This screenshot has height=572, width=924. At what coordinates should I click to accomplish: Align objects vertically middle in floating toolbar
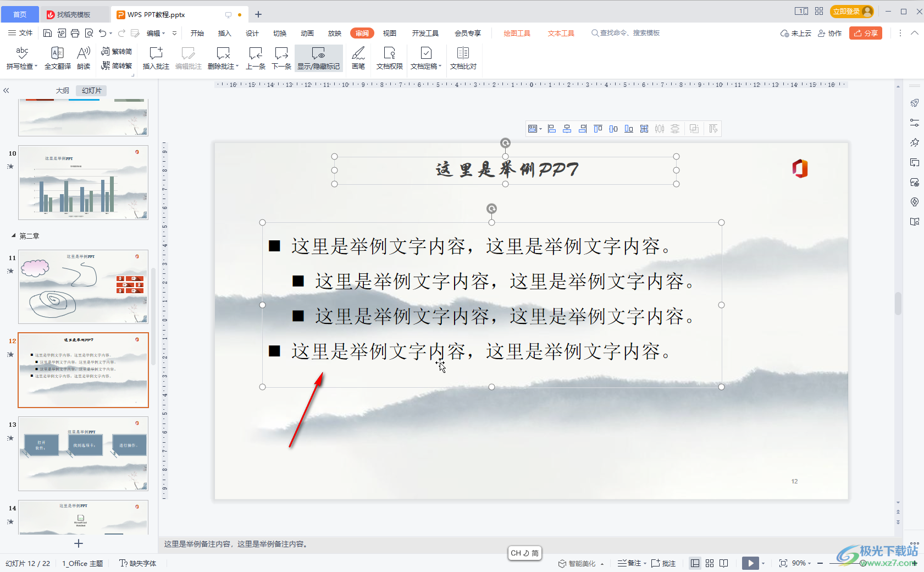pos(613,129)
